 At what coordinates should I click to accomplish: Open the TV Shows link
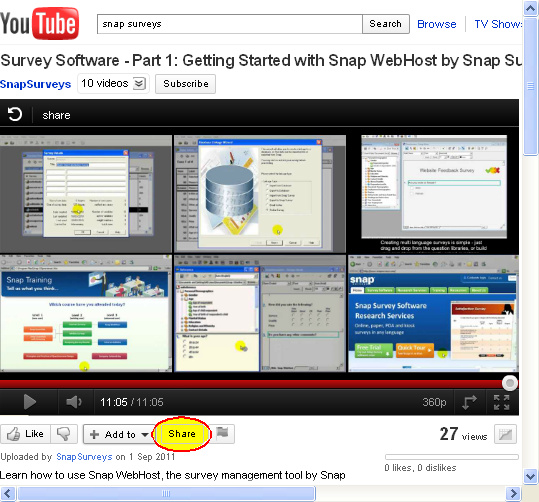(x=498, y=24)
